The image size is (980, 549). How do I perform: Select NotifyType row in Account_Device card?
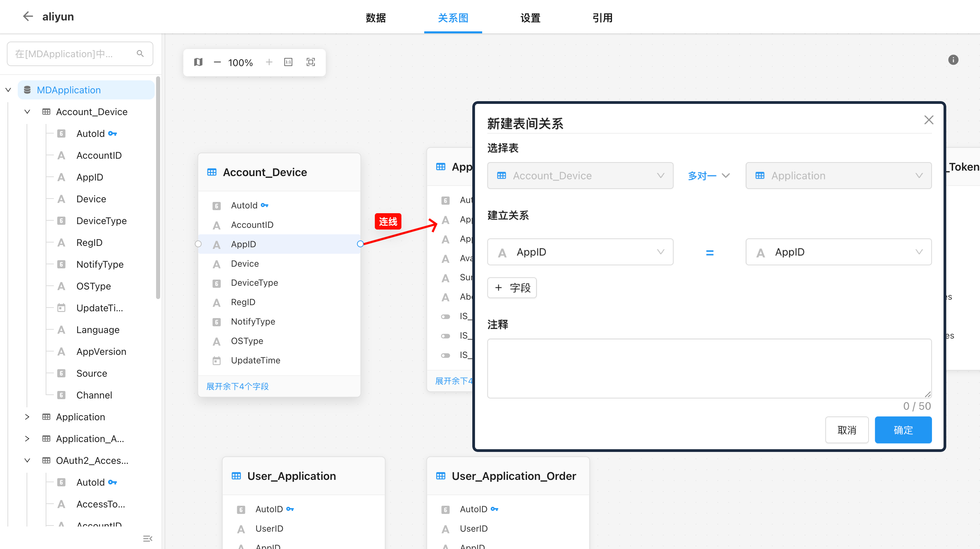pyautogui.click(x=279, y=321)
